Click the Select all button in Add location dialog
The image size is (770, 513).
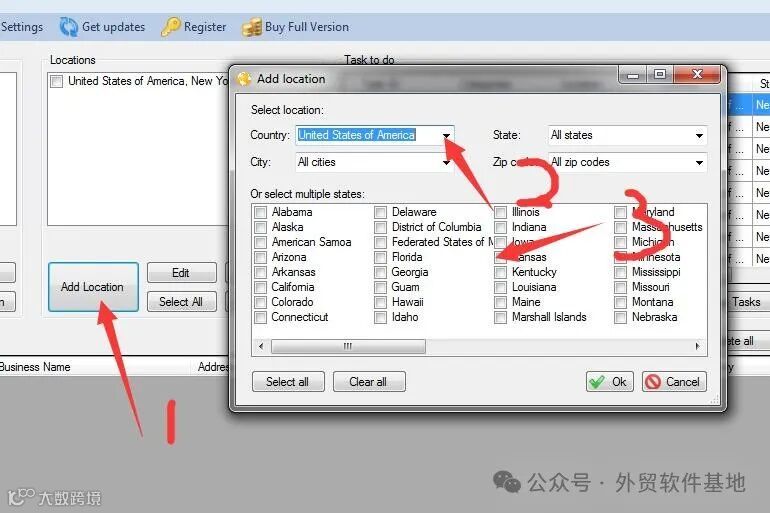pos(288,381)
